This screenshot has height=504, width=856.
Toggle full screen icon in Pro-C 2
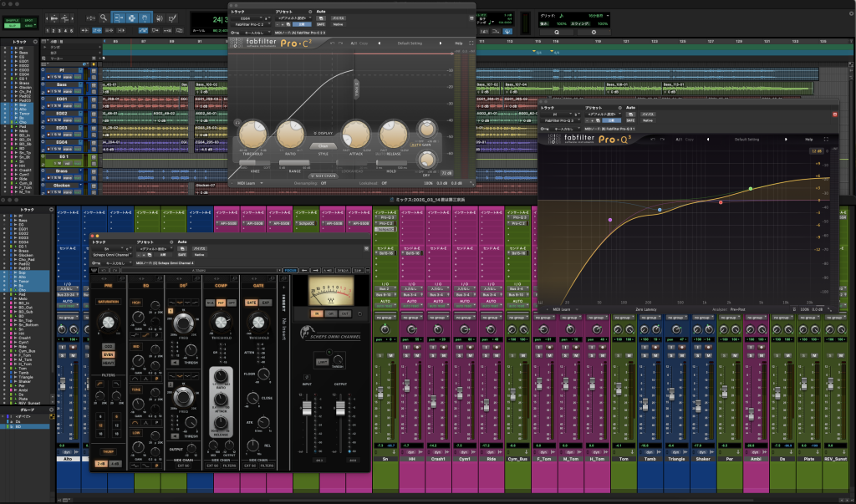[471, 43]
